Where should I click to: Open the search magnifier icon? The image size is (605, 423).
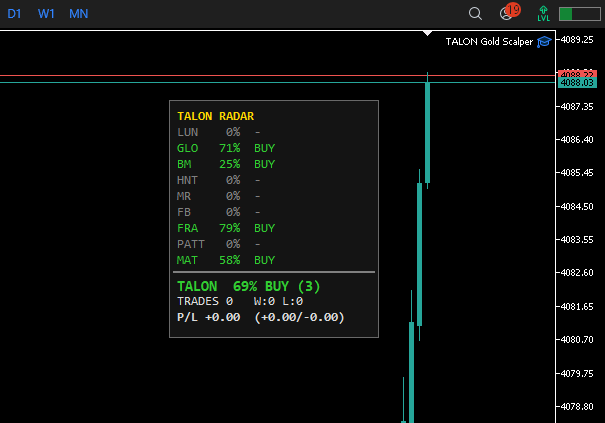tap(475, 14)
